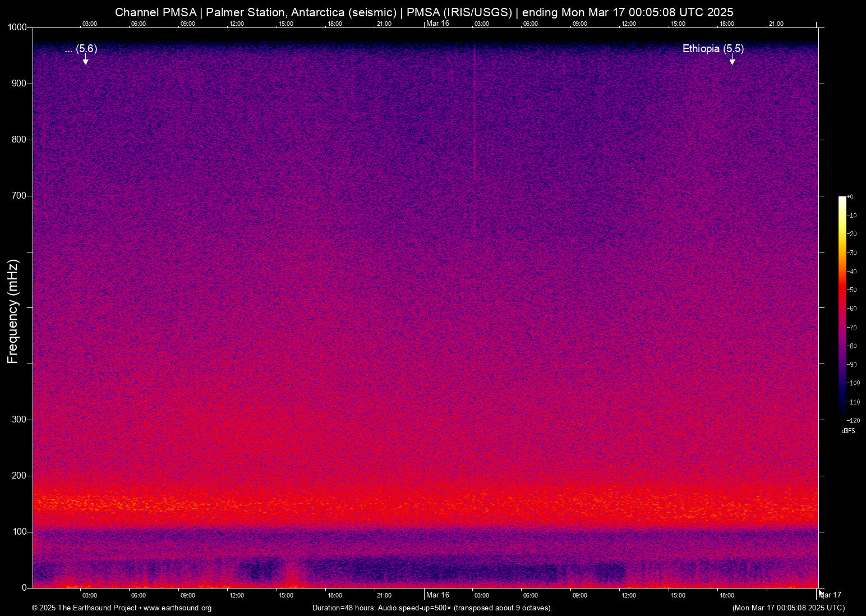Click the -120 color scale value

pos(854,421)
